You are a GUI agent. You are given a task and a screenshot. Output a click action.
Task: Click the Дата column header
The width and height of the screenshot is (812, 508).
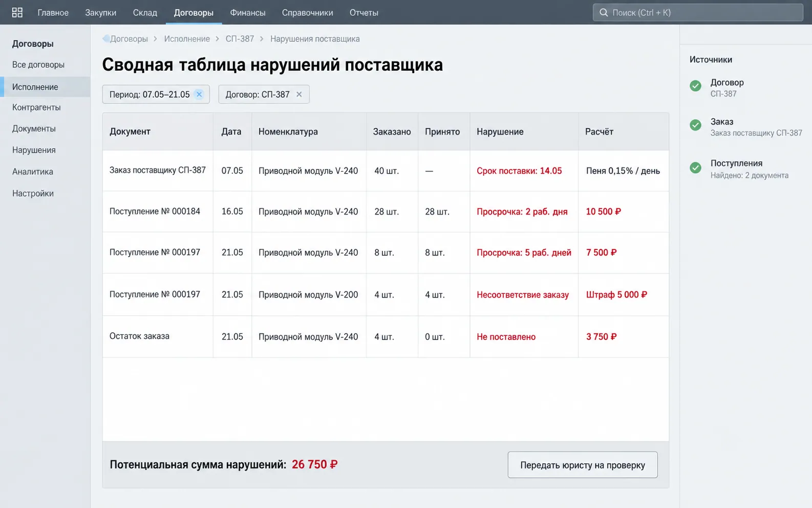pyautogui.click(x=231, y=132)
